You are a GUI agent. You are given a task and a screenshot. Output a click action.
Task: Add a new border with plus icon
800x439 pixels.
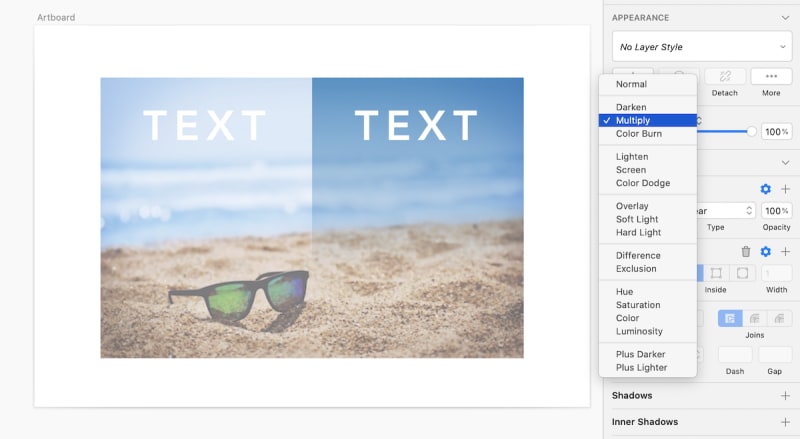coord(785,251)
